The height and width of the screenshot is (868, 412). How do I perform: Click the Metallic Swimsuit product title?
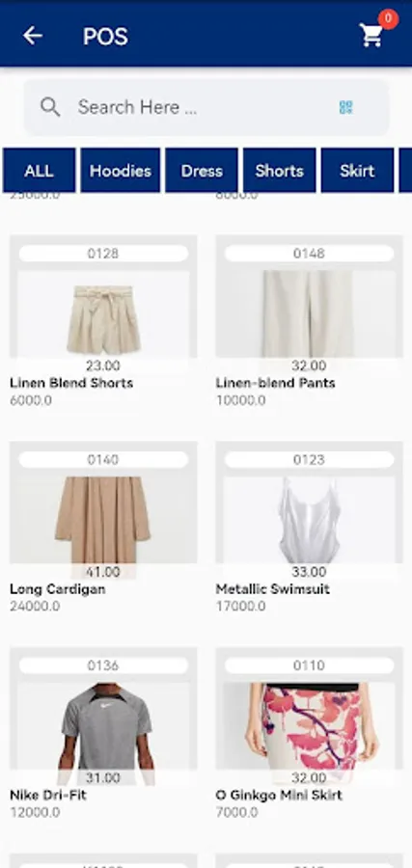coord(272,589)
